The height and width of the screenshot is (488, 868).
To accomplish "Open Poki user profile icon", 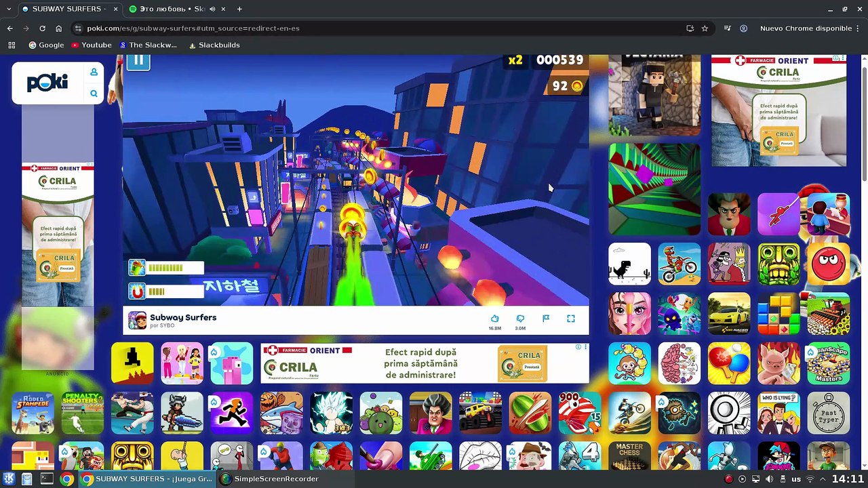I will click(x=94, y=73).
